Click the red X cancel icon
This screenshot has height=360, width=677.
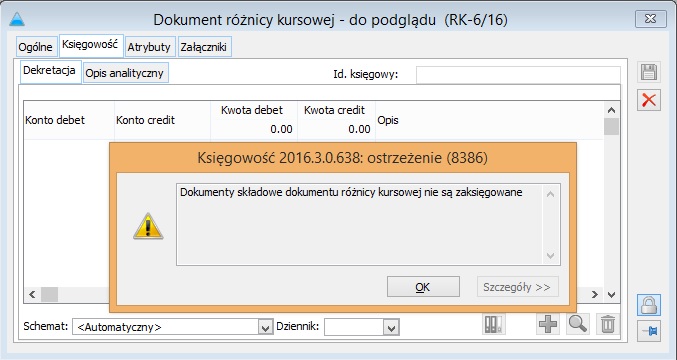click(649, 100)
